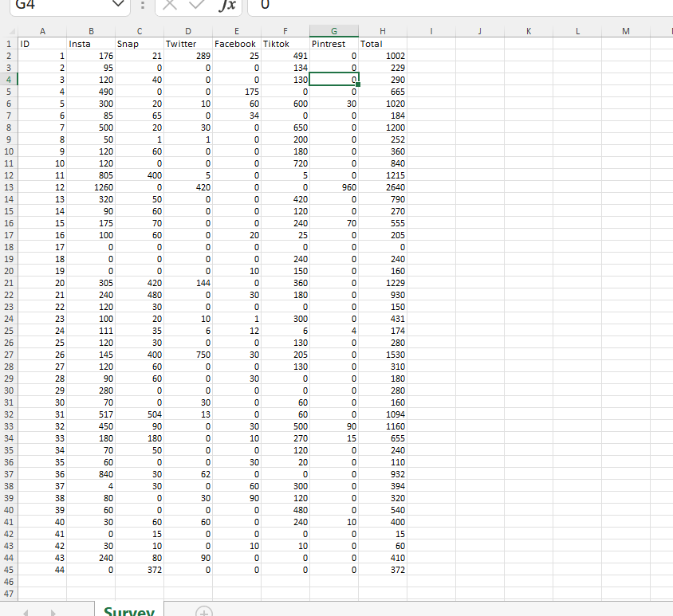Click the Pintrest cell showing 70

point(334,223)
